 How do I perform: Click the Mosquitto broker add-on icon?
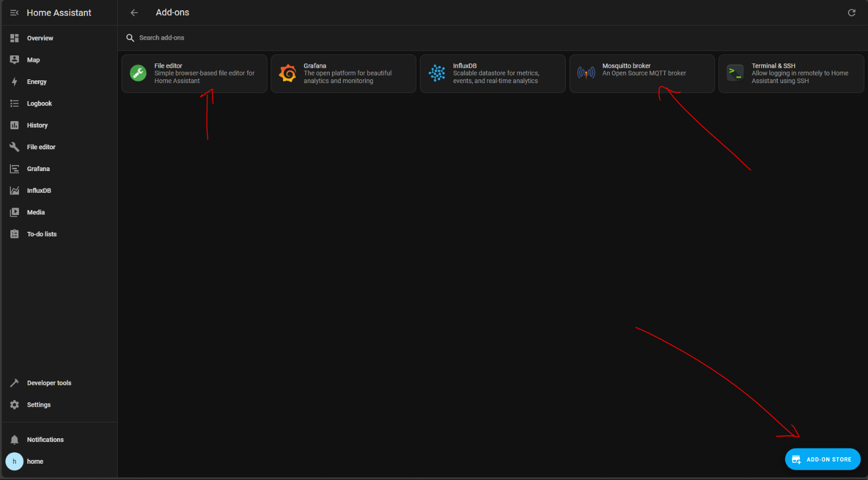pyautogui.click(x=586, y=73)
